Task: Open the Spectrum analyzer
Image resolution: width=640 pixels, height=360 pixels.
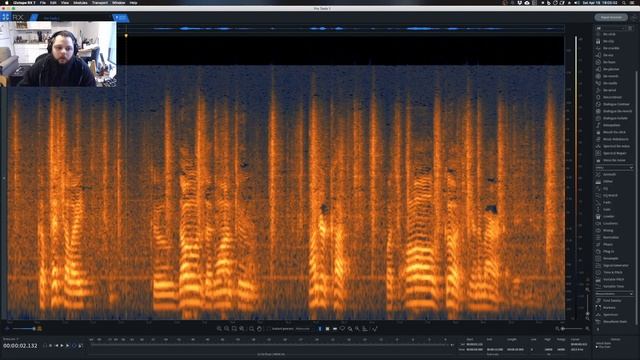Action: click(x=610, y=315)
